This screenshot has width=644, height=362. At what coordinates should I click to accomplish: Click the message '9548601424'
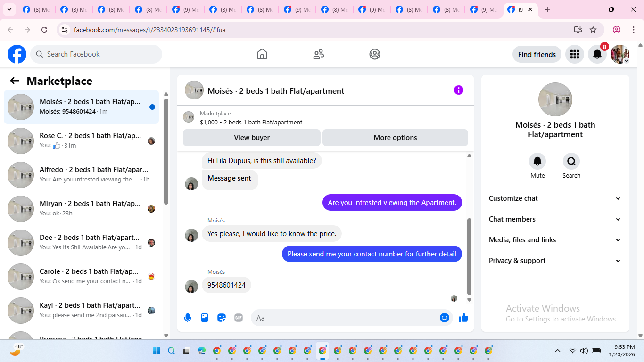click(226, 285)
